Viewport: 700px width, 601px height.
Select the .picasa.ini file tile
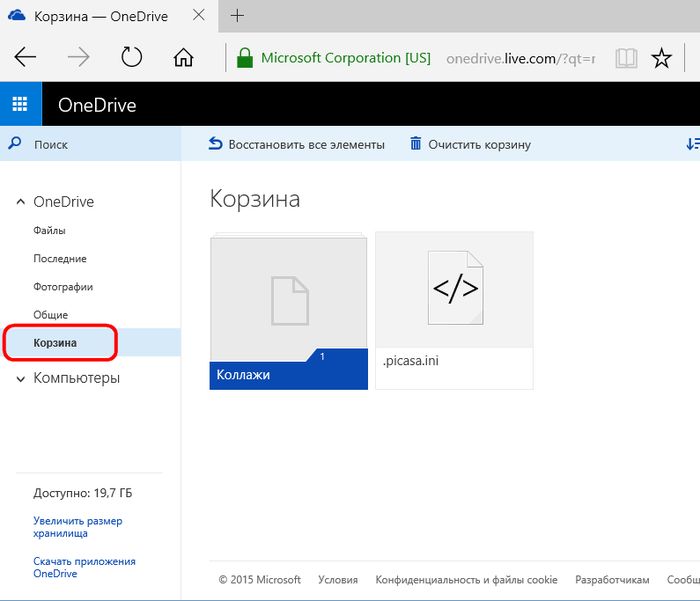click(454, 310)
